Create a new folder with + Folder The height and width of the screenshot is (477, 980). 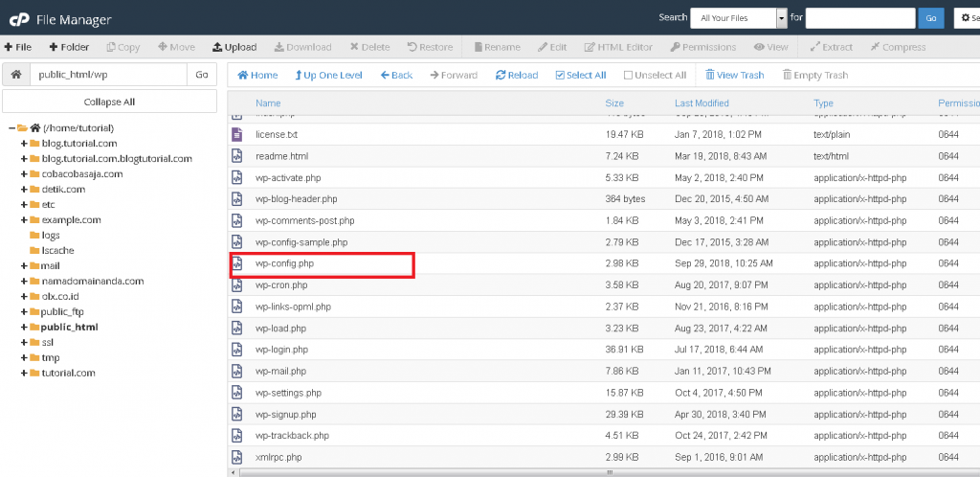pos(69,47)
